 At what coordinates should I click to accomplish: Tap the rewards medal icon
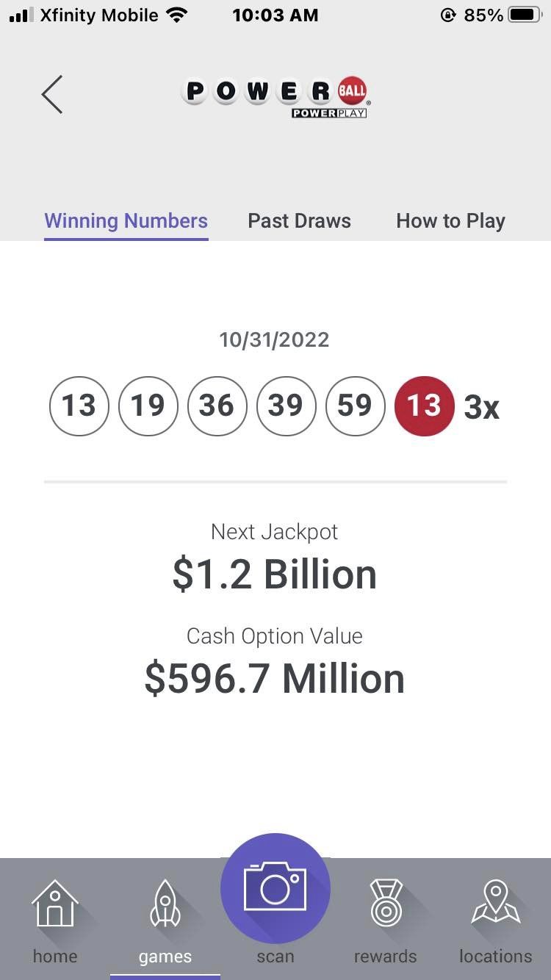click(386, 904)
